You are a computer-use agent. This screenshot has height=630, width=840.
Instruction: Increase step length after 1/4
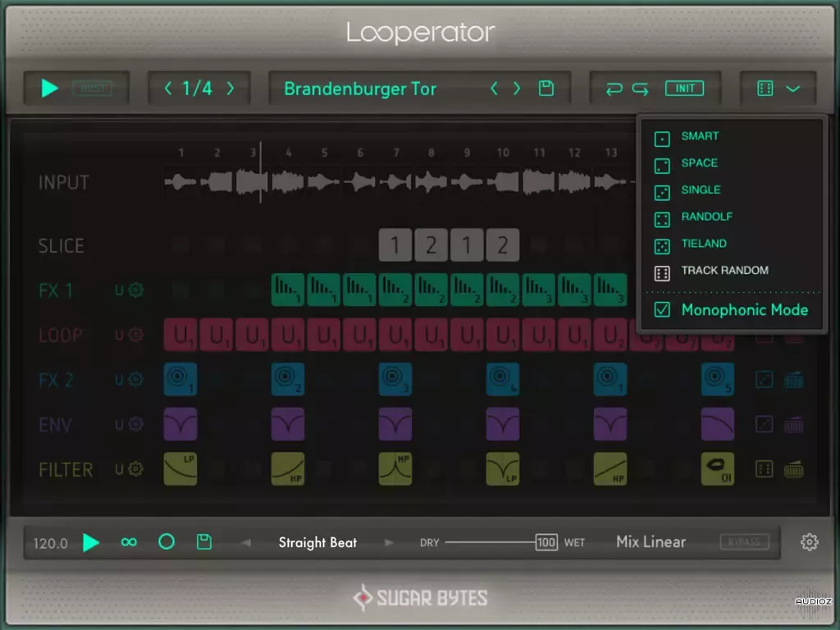pyautogui.click(x=231, y=89)
